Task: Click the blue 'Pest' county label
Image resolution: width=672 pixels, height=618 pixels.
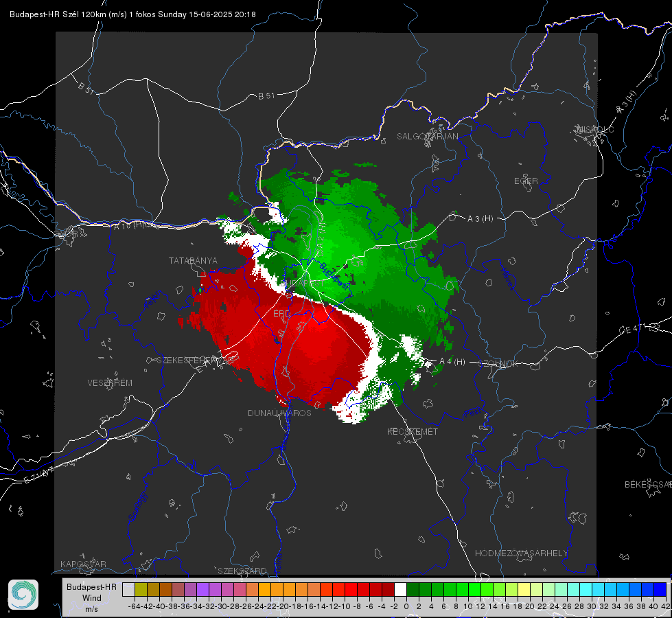Action: (x=474, y=413)
